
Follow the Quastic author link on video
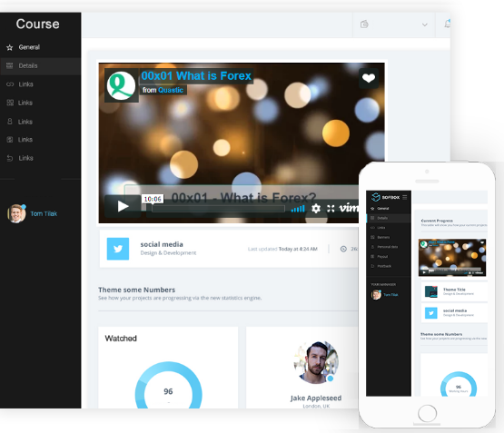pyautogui.click(x=171, y=90)
